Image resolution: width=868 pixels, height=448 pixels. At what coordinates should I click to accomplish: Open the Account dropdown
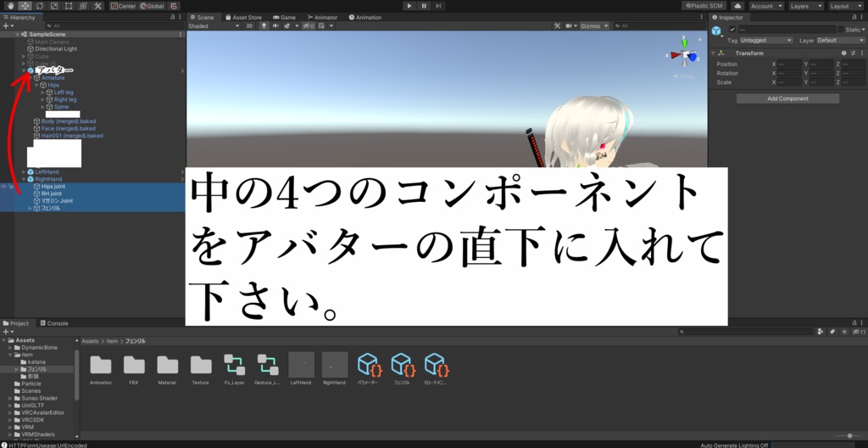pyautogui.click(x=766, y=6)
